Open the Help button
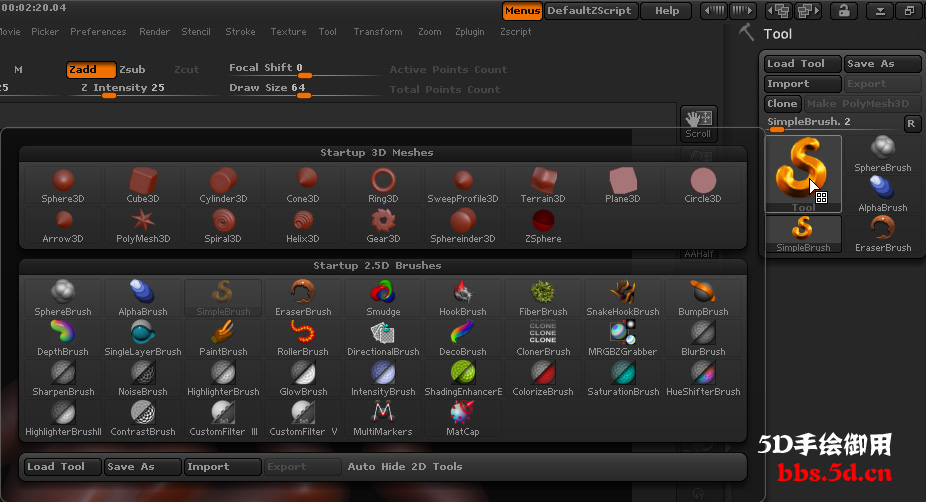The height and width of the screenshot is (502, 926). [x=667, y=11]
